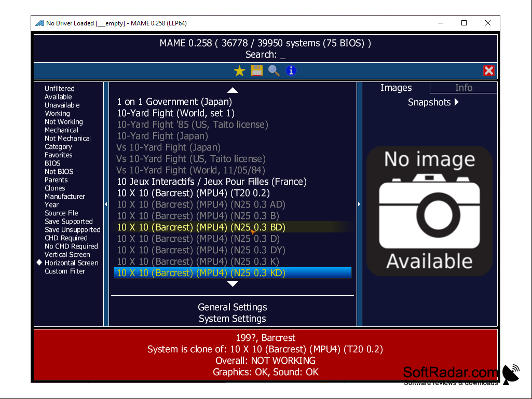Click the floppy disk save icon
The width and height of the screenshot is (532, 399).
click(x=257, y=71)
